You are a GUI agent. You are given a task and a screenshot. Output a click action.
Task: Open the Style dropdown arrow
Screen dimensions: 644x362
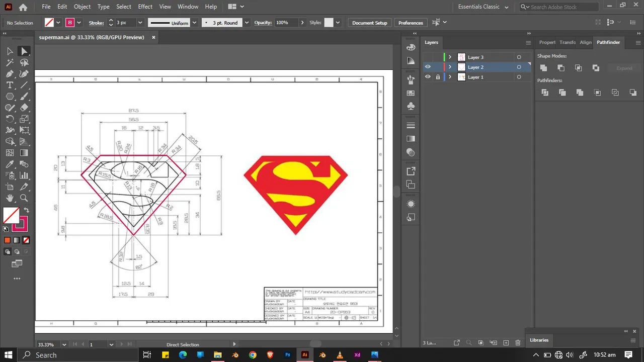pyautogui.click(x=338, y=23)
